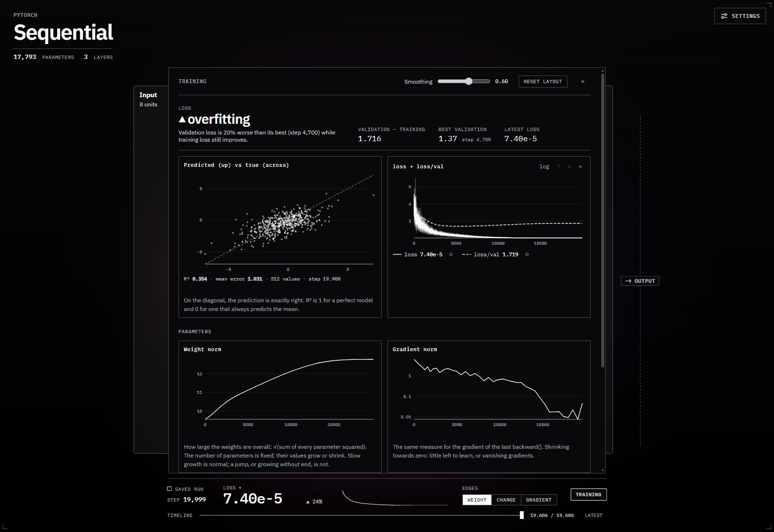This screenshot has width=774, height=532.
Task: Toggle the Training panel button
Action: tap(588, 495)
